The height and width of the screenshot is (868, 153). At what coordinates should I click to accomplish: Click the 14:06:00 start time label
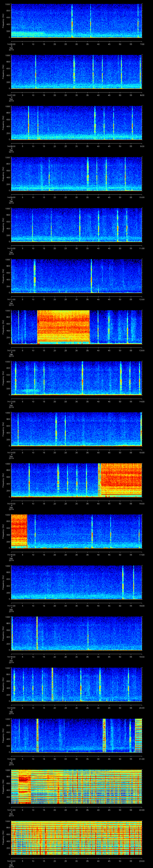pos(11,44)
